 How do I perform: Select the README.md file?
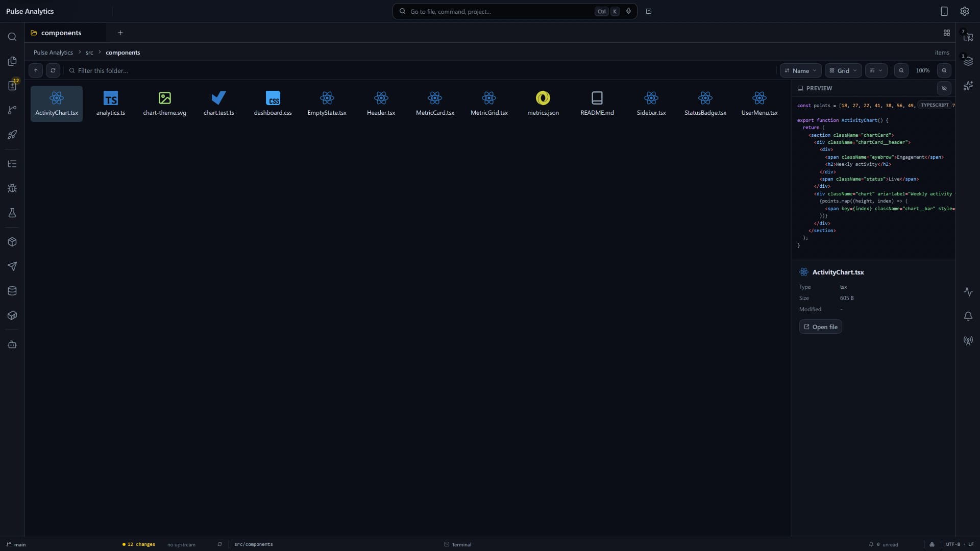click(x=597, y=104)
